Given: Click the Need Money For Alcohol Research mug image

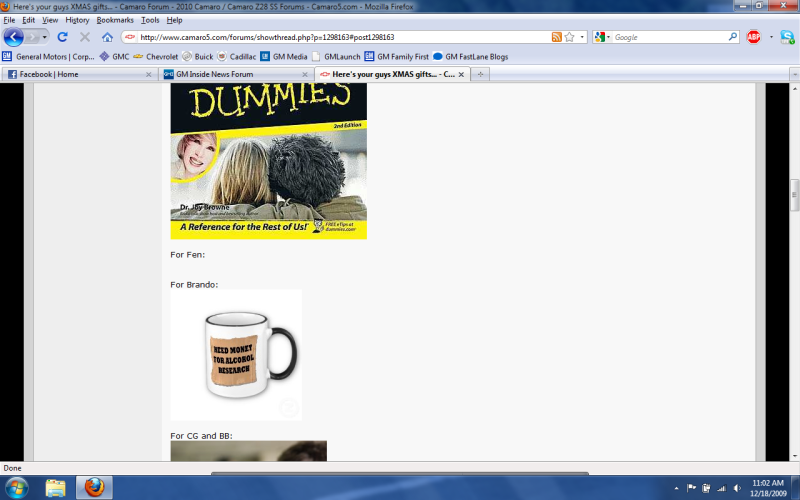Looking at the screenshot, I should [236, 355].
